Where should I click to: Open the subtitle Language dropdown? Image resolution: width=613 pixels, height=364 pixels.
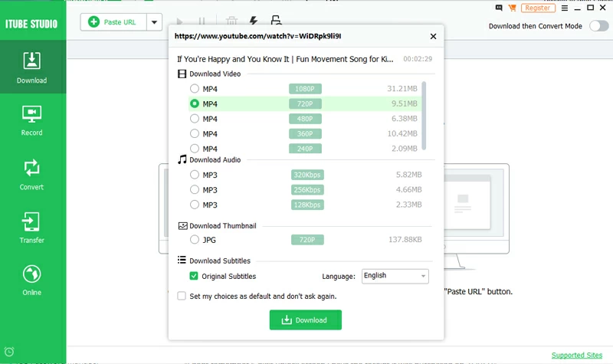(395, 276)
